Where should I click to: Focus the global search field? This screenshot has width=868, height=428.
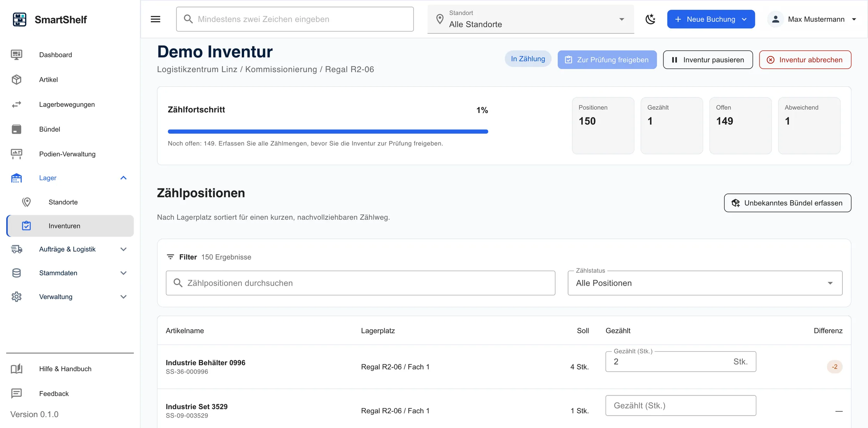(x=295, y=19)
